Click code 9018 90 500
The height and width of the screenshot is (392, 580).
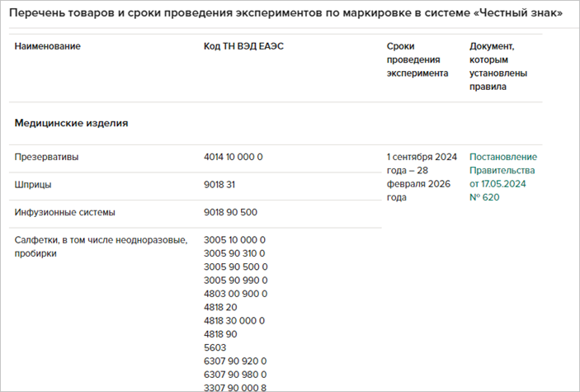tap(230, 212)
